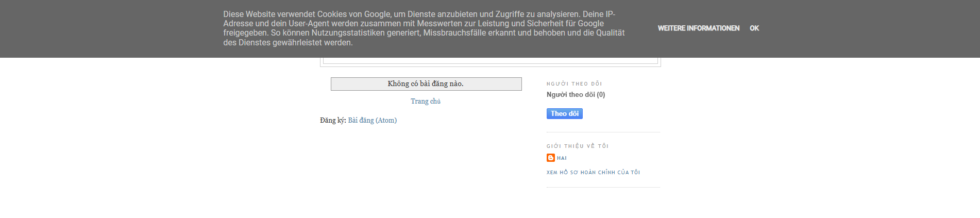Image resolution: width=980 pixels, height=218 pixels.
Task: Click the GIỚI THIỆU VỀ TÔI section heading
Action: [578, 146]
